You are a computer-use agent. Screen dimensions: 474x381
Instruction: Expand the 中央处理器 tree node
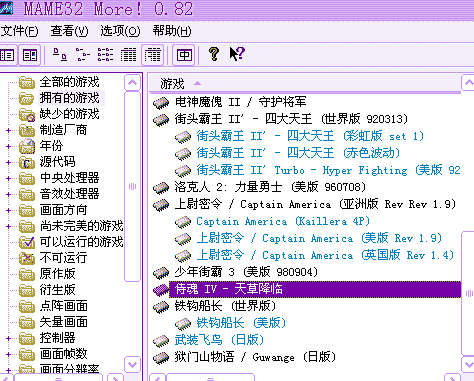(x=8, y=178)
